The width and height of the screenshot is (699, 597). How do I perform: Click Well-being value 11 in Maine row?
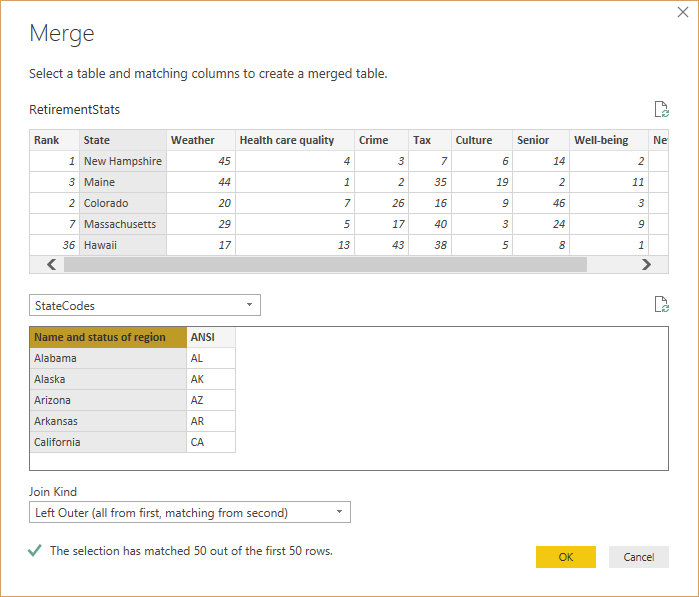[x=609, y=182]
